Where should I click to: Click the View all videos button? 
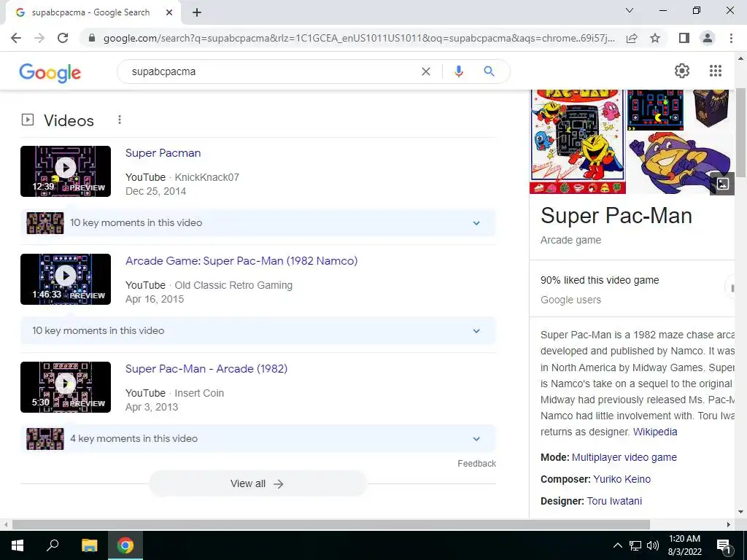pyautogui.click(x=258, y=484)
